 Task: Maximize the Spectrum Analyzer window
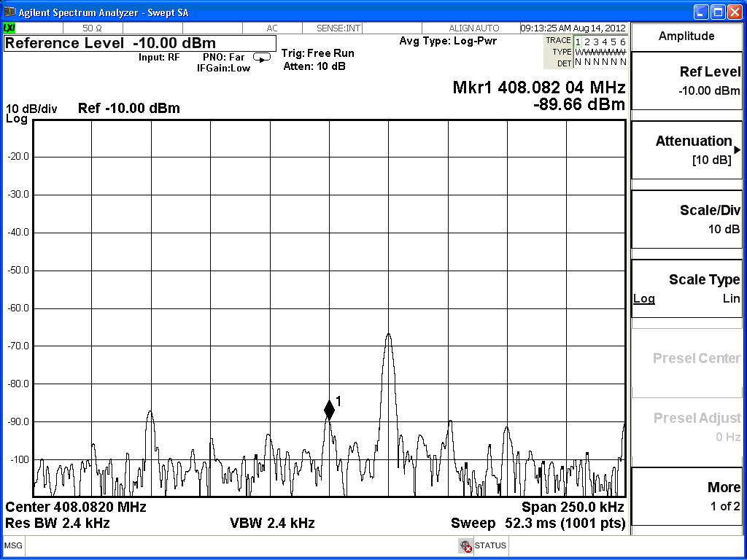click(718, 12)
